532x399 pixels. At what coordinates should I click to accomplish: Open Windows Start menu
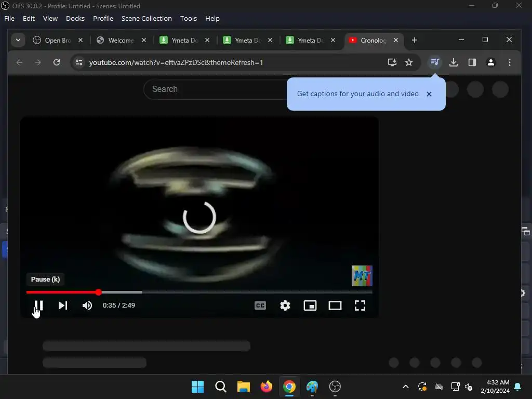click(197, 387)
